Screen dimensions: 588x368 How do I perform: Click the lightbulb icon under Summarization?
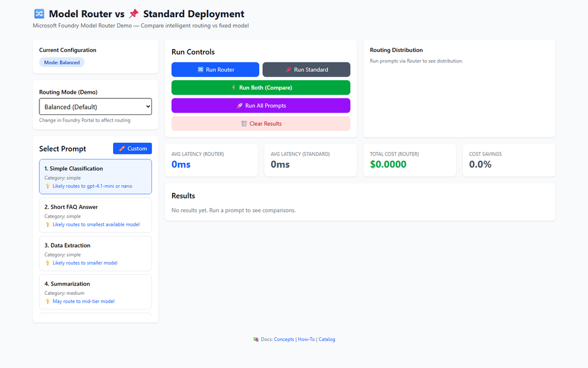pos(48,301)
